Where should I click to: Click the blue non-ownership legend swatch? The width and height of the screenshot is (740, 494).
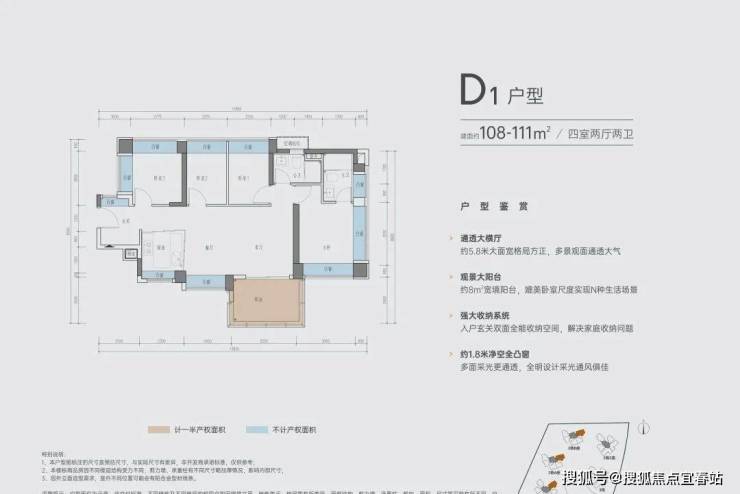click(x=257, y=430)
